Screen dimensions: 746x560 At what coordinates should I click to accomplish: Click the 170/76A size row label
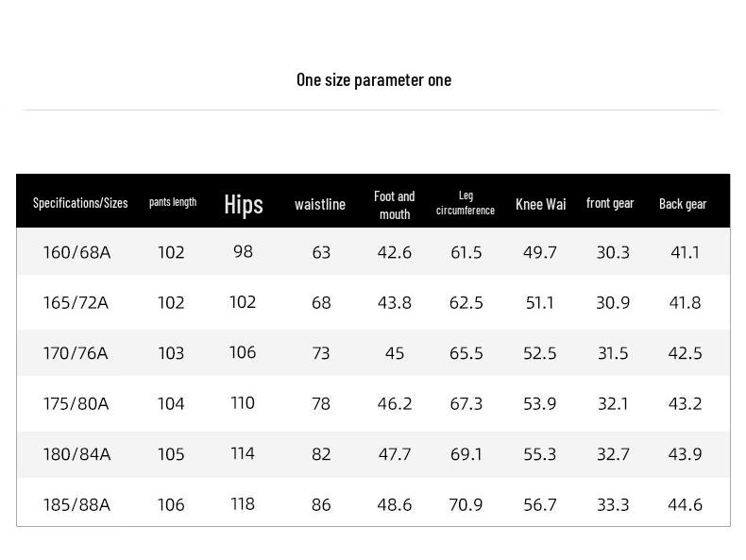76,353
